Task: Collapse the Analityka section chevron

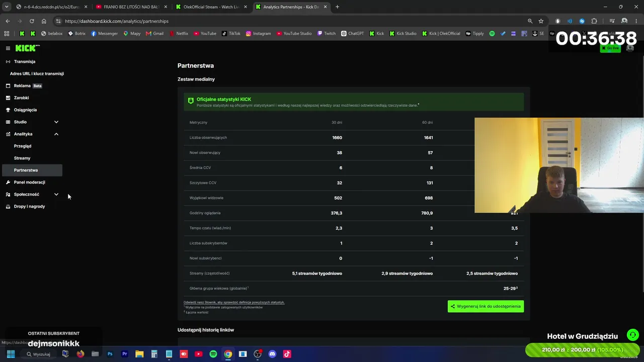Action: click(x=56, y=134)
